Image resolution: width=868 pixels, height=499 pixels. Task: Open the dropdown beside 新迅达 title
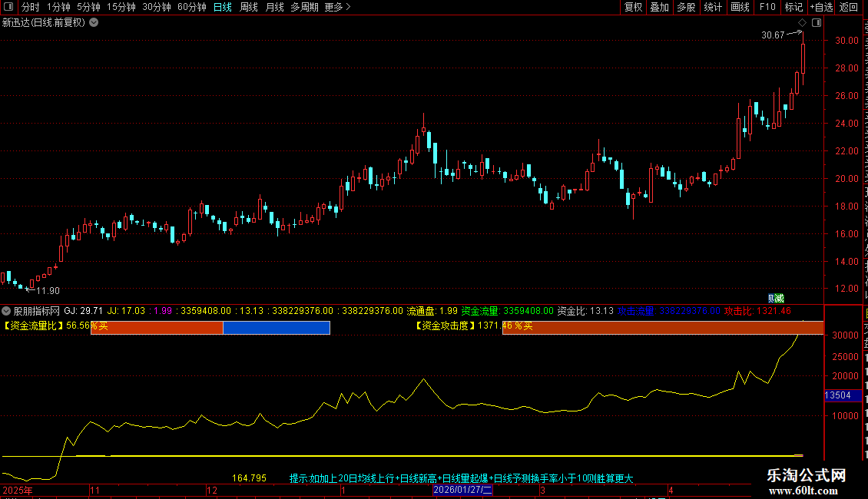[94, 23]
